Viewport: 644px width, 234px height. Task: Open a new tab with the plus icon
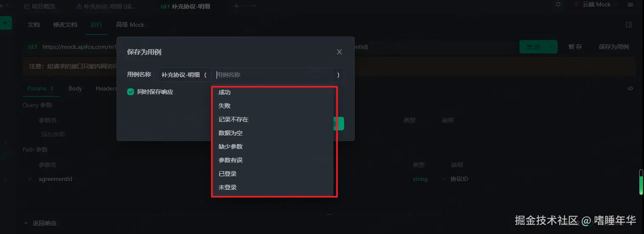[237, 6]
